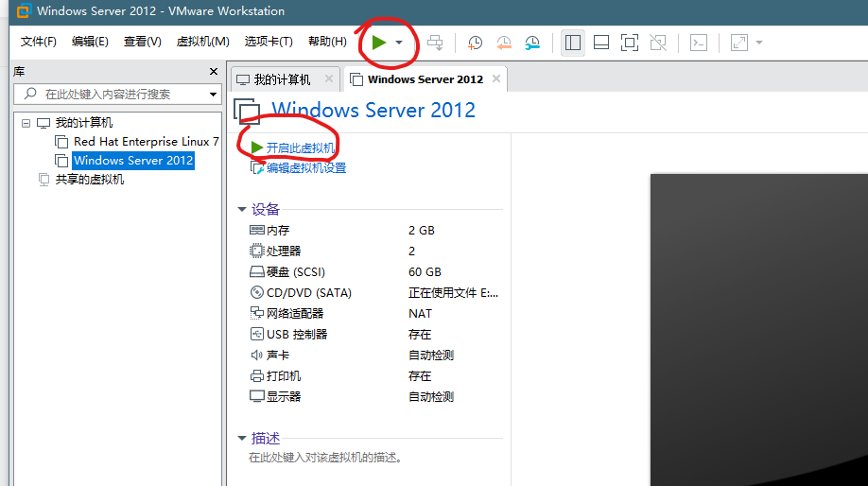Image resolution: width=868 pixels, height=486 pixels.
Task: Toggle the library sidebar view icon
Action: coord(573,43)
